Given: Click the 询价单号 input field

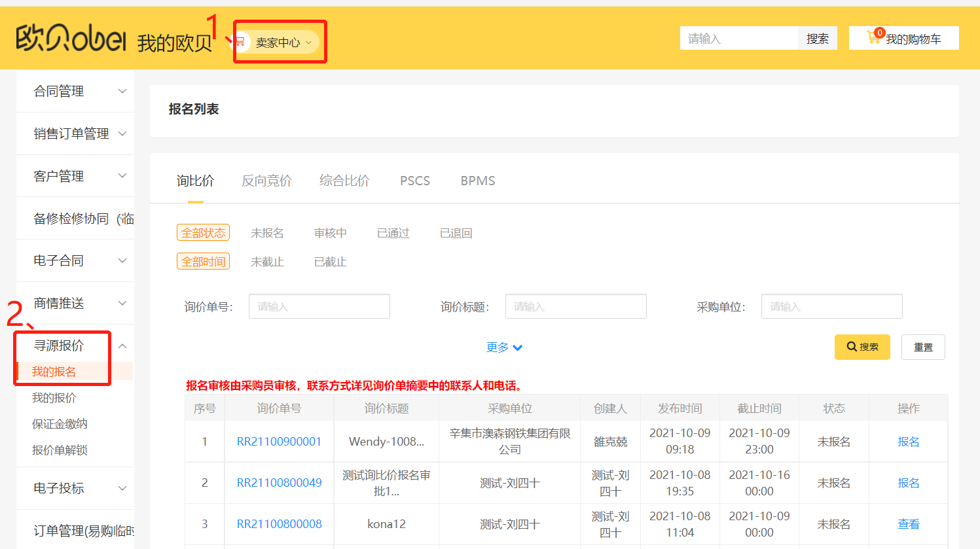Looking at the screenshot, I should (x=319, y=306).
